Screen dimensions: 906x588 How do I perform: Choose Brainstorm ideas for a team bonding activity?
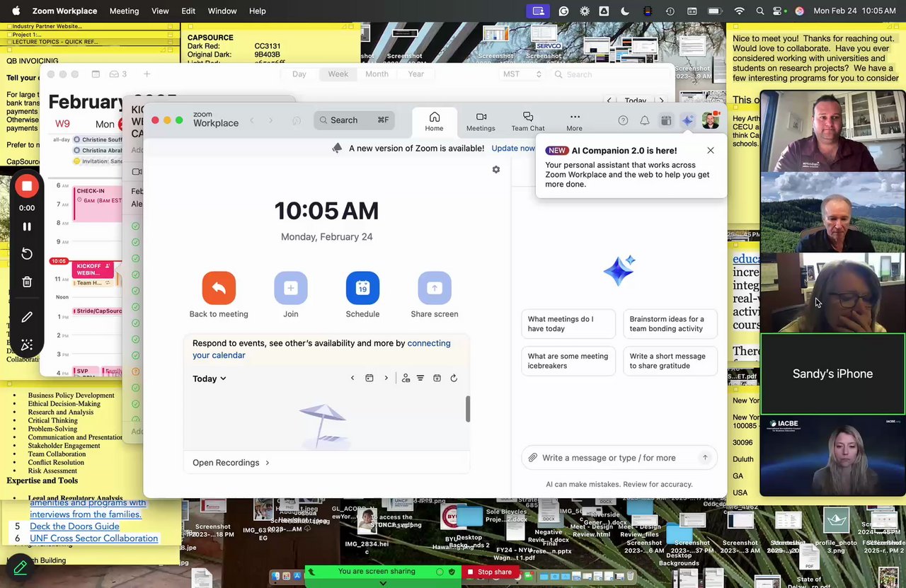(670, 324)
